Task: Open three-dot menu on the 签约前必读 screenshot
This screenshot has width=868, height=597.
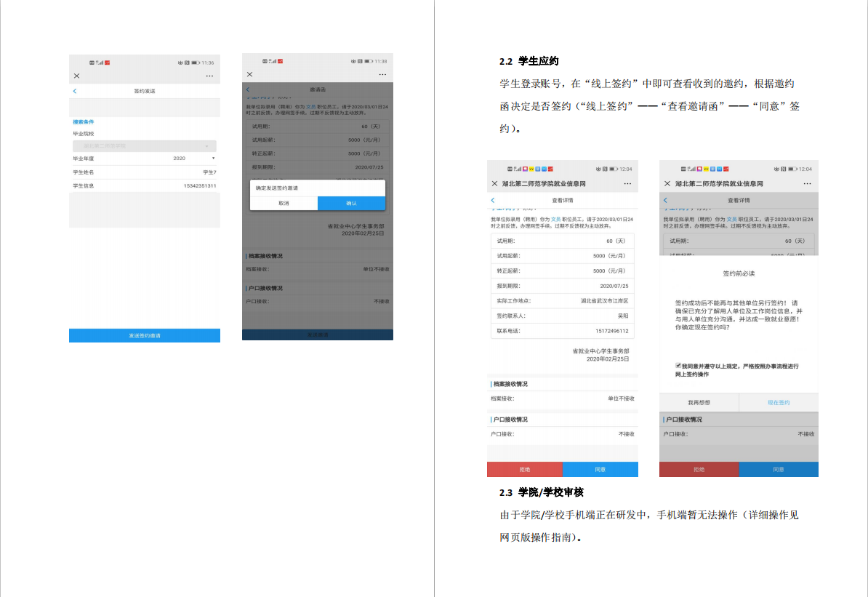Action: coord(807,183)
